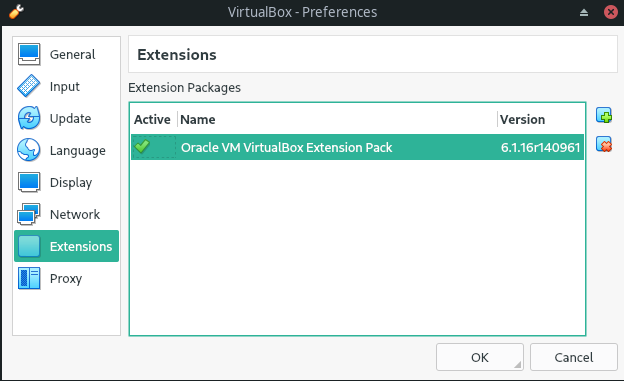Image resolution: width=624 pixels, height=381 pixels.
Task: Click the wrench icon in title bar
Action: (16, 12)
